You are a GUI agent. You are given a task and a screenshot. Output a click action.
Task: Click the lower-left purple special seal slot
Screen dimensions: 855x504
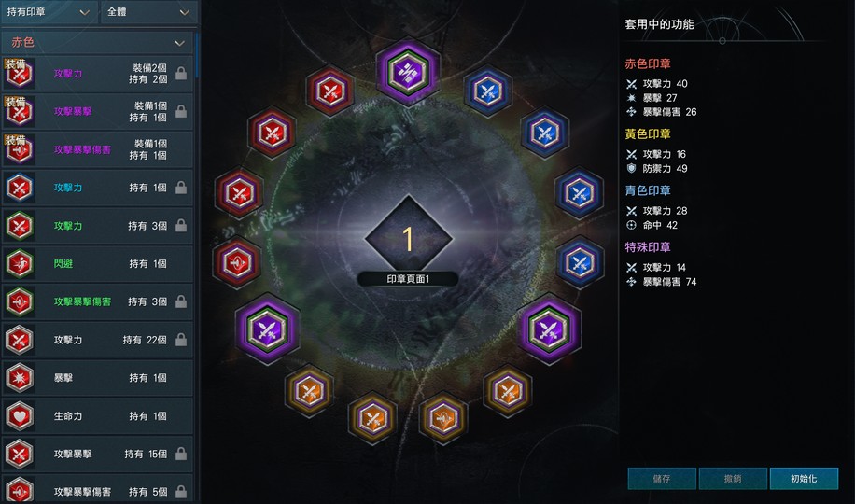tap(267, 329)
